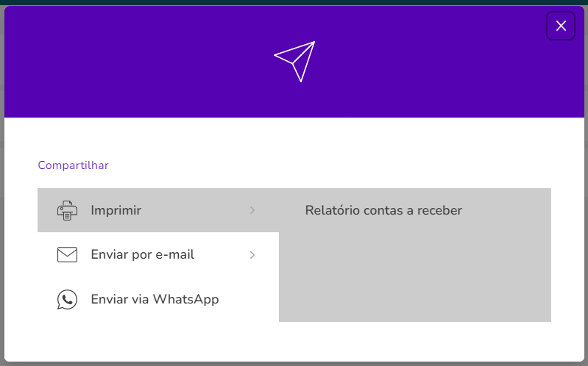This screenshot has height=366, width=588.
Task: Select the Imprimir menu option
Action: (x=116, y=210)
